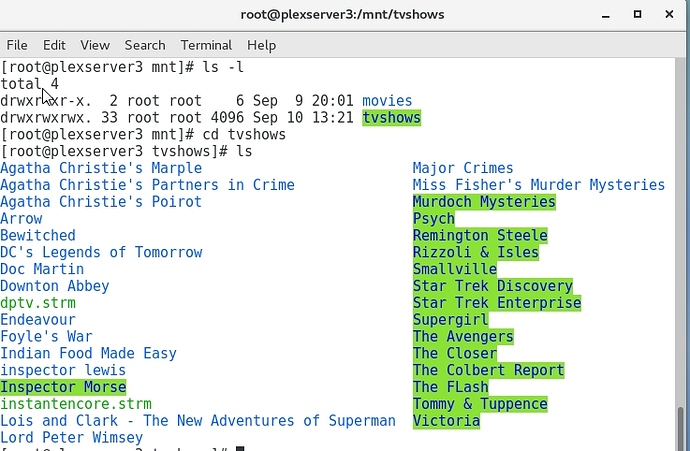690x451 pixels.
Task: Click the 'Foyle's War' entry
Action: click(46, 337)
